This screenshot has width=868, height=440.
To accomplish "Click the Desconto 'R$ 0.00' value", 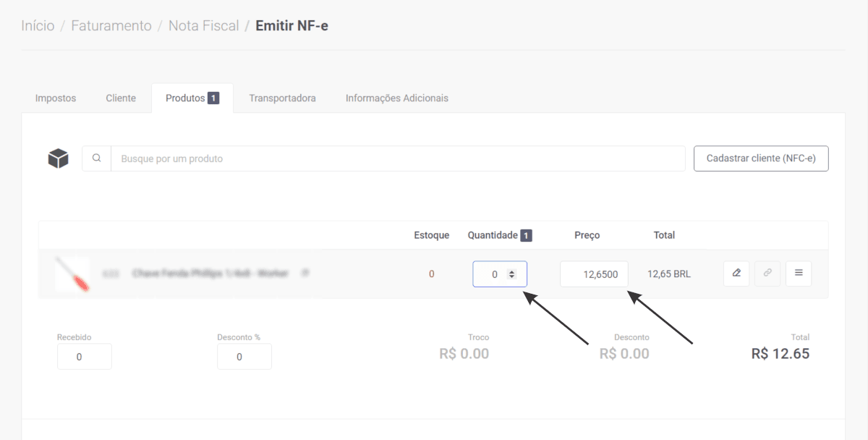I will click(624, 354).
